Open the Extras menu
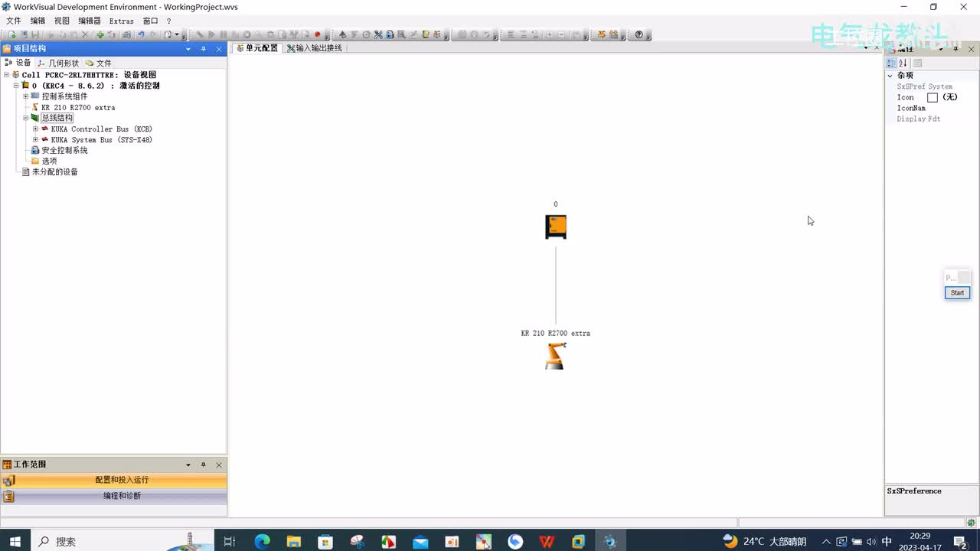This screenshot has width=980, height=551. [122, 21]
